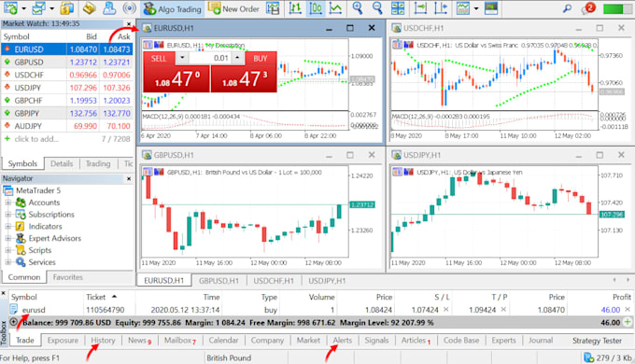This screenshot has width=635, height=364.
Task: Switch to the Details tab in Market Watch
Action: pos(62,163)
